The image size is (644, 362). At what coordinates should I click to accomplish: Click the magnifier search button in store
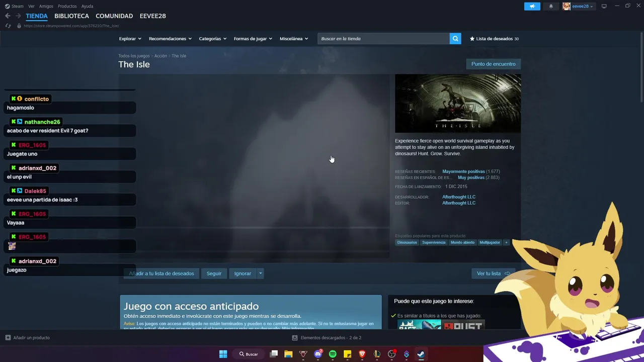(x=455, y=39)
